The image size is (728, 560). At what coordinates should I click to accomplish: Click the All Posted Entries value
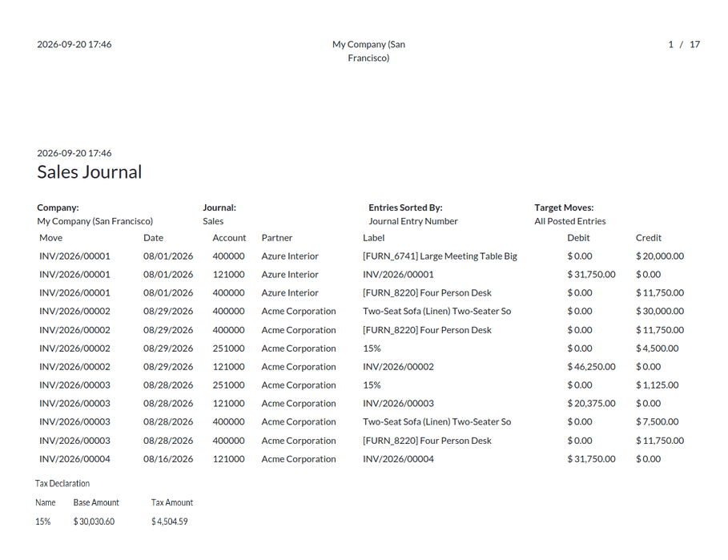[x=569, y=221]
